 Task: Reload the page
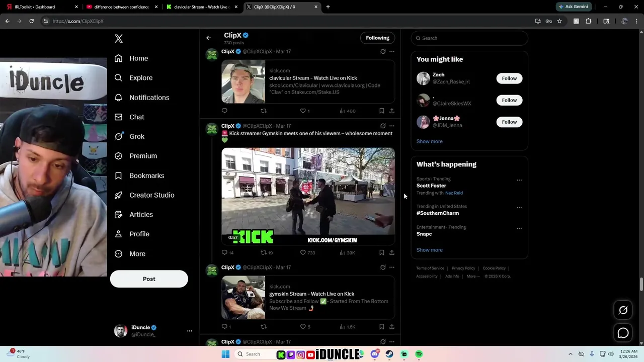tap(31, 21)
